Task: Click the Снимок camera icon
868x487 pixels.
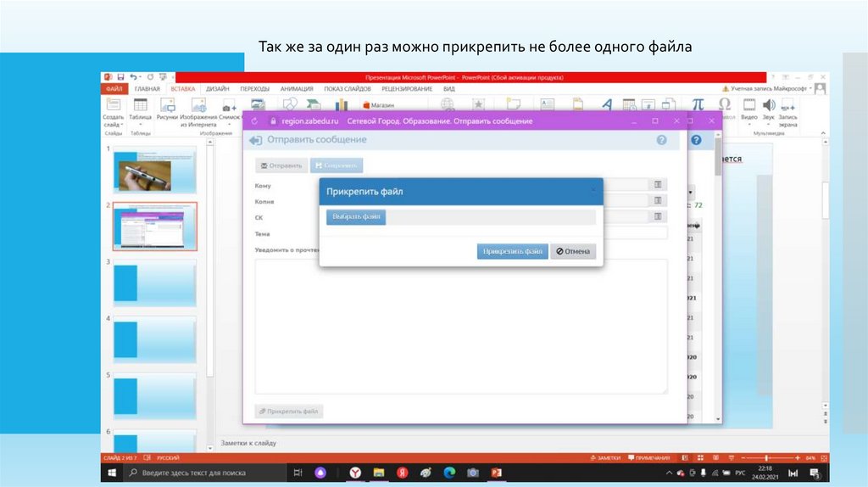Action: tap(229, 107)
